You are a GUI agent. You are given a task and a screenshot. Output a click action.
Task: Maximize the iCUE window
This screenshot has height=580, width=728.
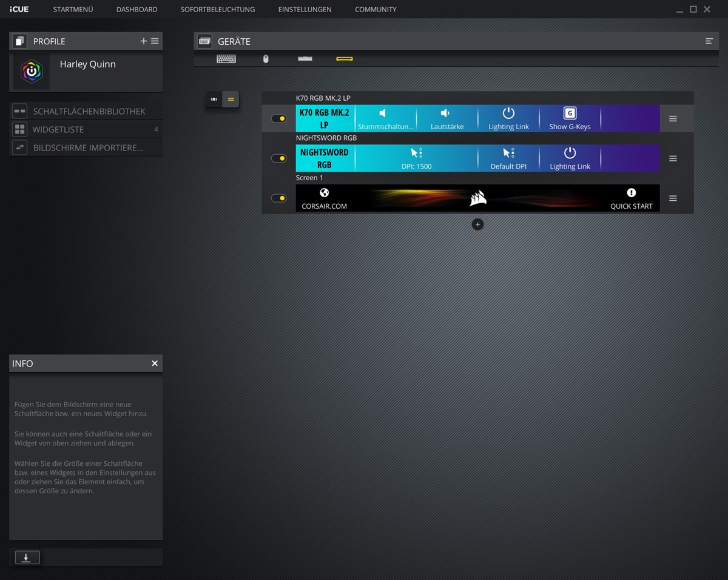(693, 9)
